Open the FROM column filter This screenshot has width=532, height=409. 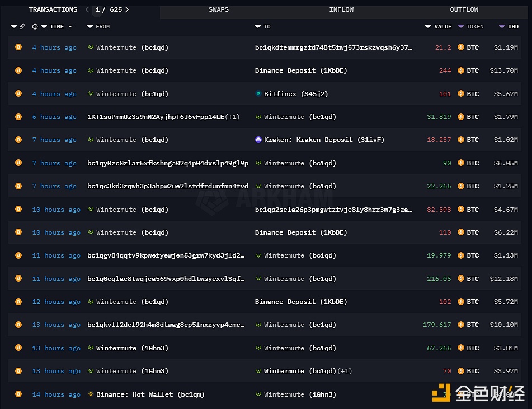[x=90, y=26]
